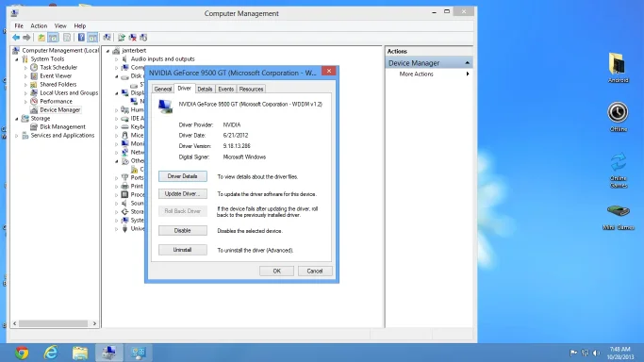Expand the Performance node

(x=25, y=102)
